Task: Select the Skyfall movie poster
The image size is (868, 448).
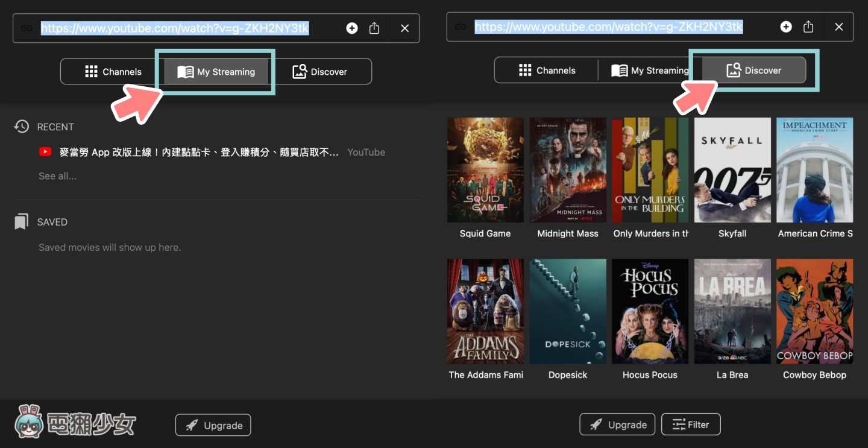Action: [732, 169]
